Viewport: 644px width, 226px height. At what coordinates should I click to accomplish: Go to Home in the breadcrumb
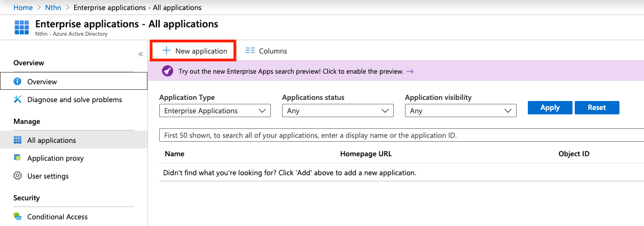pos(23,8)
